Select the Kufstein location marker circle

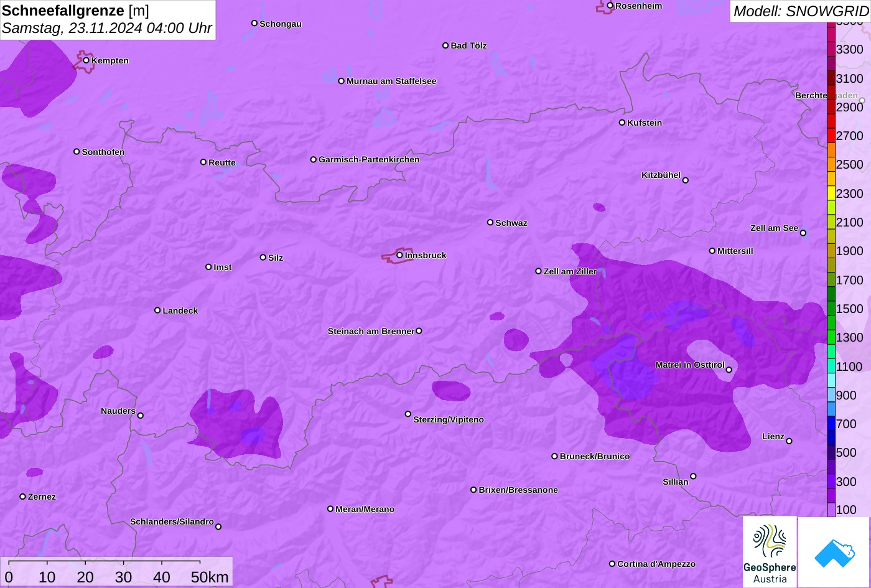pos(622,123)
